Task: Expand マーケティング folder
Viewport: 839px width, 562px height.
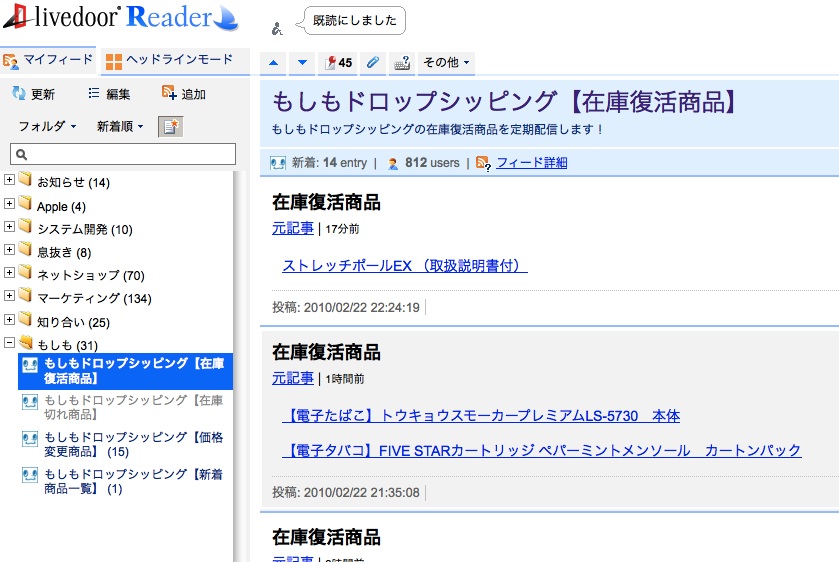Action: coord(9,295)
